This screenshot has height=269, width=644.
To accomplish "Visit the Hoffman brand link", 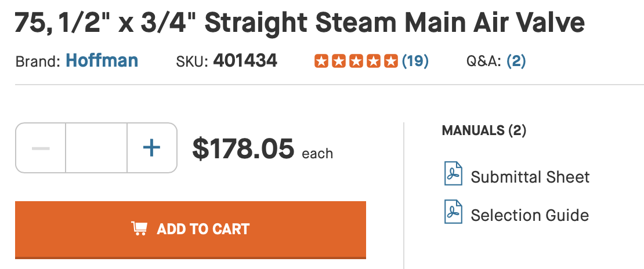I will click(x=102, y=61).
